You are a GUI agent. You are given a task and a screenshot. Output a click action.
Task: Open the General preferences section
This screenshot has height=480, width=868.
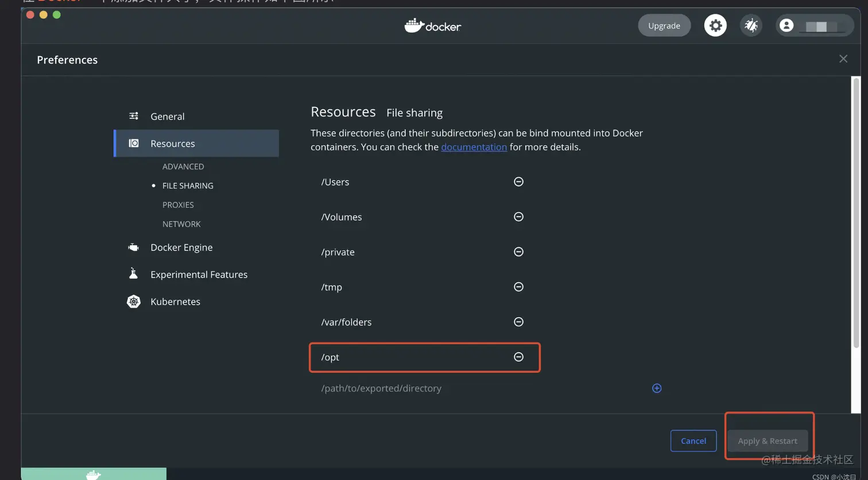167,116
